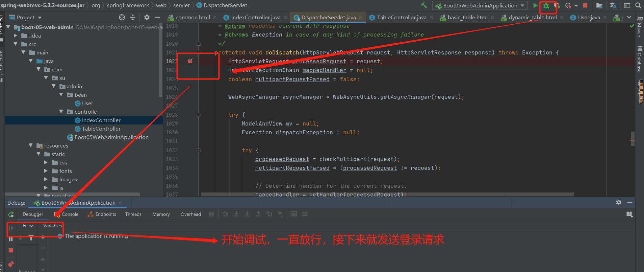Collapse boot-05-web-admin root node
The image size is (644, 272).
[8, 27]
